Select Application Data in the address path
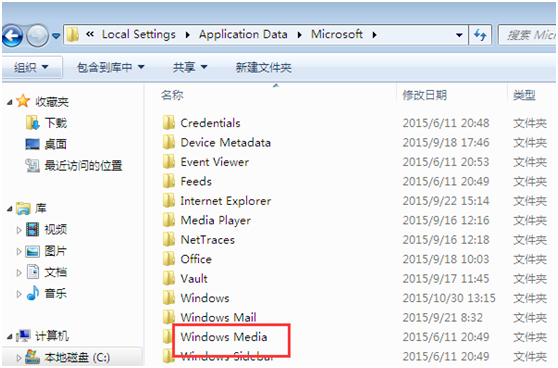The width and height of the screenshot is (558, 368). pos(243,34)
